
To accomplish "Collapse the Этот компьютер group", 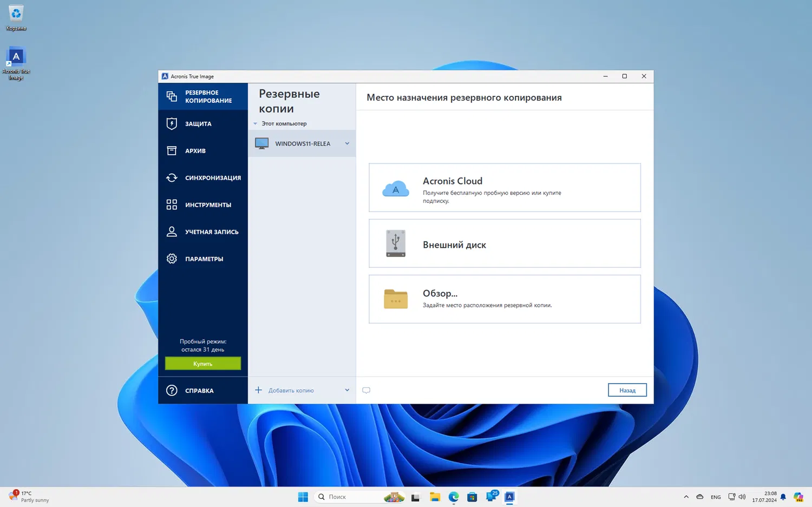I will point(256,124).
